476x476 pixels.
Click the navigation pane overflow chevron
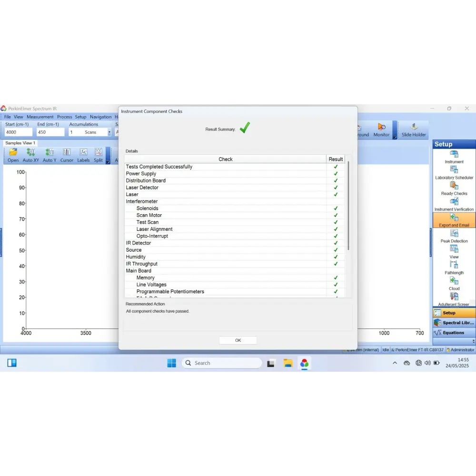click(x=473, y=341)
